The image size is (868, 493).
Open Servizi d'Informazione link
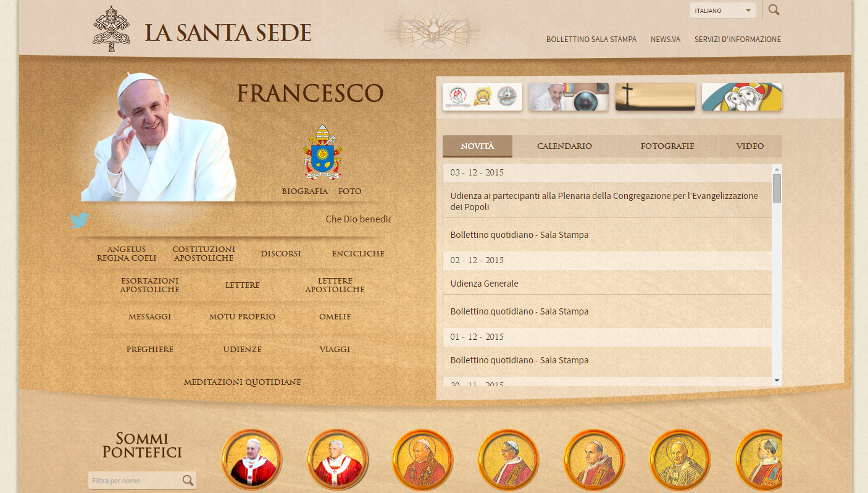[x=738, y=39]
